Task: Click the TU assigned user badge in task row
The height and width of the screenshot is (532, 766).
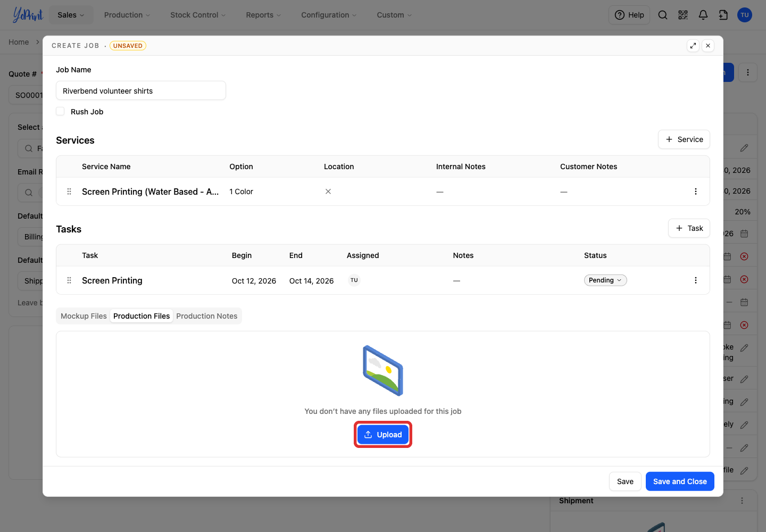Action: tap(354, 280)
